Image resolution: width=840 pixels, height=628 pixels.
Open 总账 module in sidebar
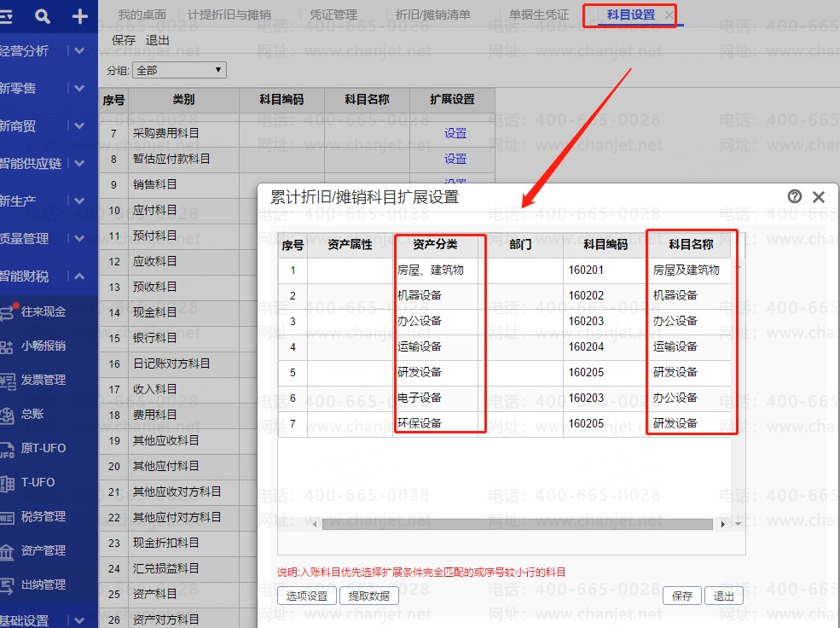click(32, 414)
